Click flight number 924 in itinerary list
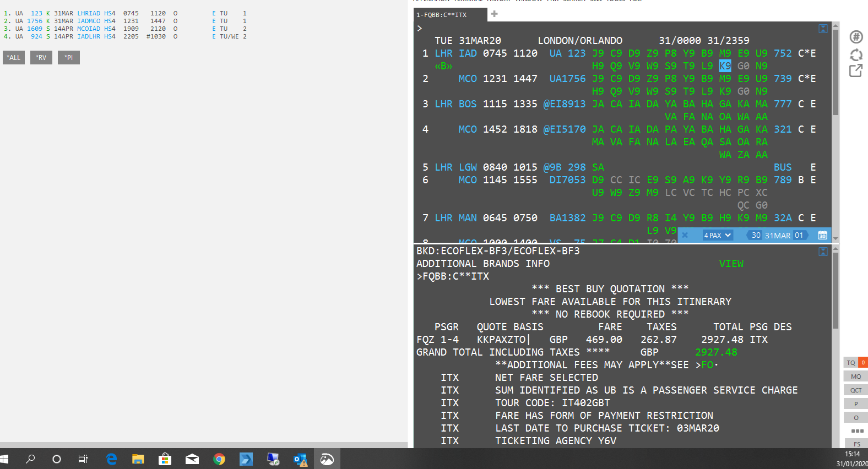Image resolution: width=868 pixels, height=469 pixels. 36,36
